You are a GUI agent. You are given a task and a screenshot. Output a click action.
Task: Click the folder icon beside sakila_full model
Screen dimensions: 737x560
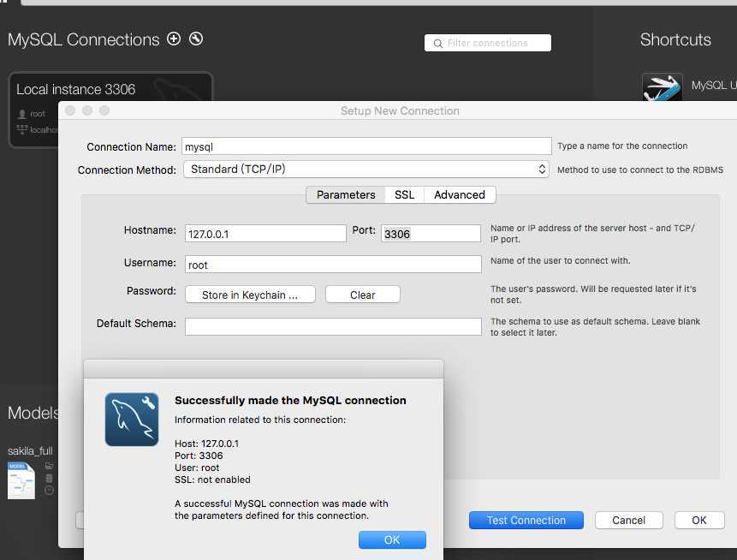coord(49,466)
